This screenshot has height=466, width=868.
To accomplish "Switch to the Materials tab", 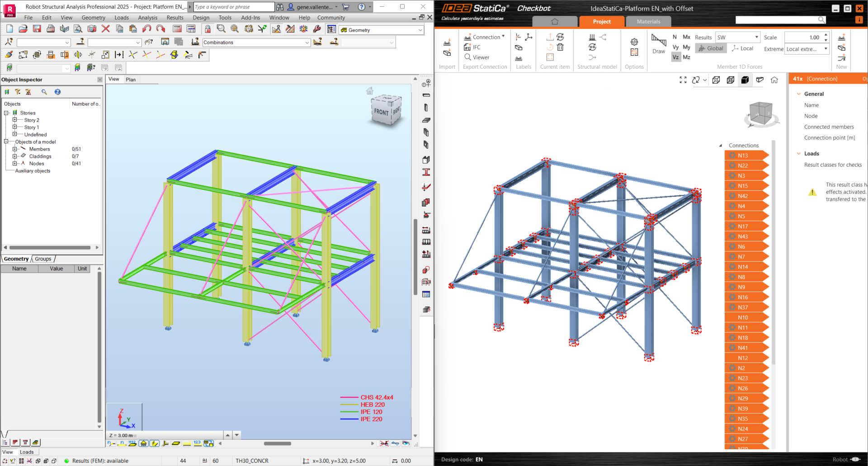I will tap(648, 22).
